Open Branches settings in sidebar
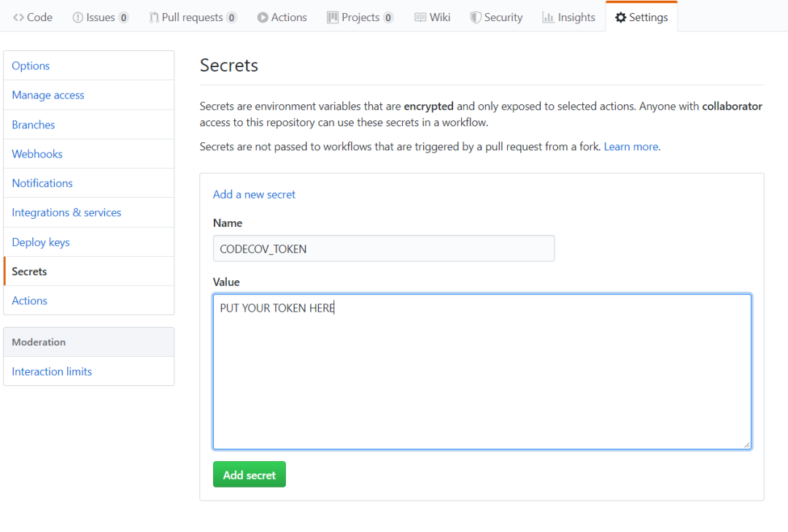Image resolution: width=788 pixels, height=532 pixels. pyautogui.click(x=34, y=125)
